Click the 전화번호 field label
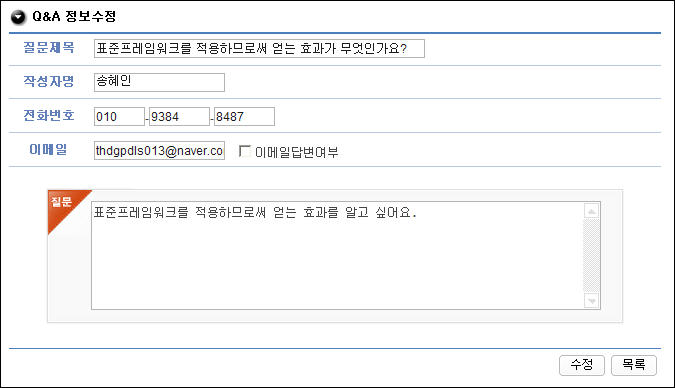The width and height of the screenshot is (675, 388). point(49,115)
